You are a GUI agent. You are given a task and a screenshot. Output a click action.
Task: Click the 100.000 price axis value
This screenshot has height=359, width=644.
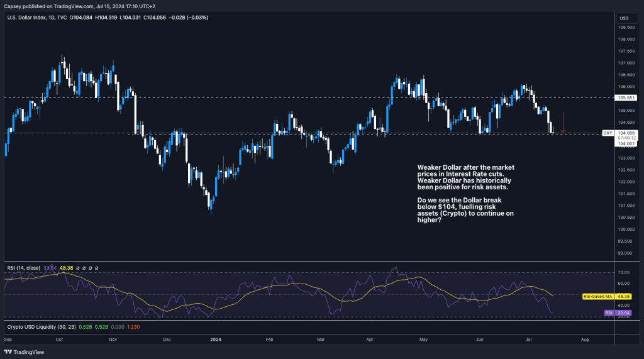[626, 229]
